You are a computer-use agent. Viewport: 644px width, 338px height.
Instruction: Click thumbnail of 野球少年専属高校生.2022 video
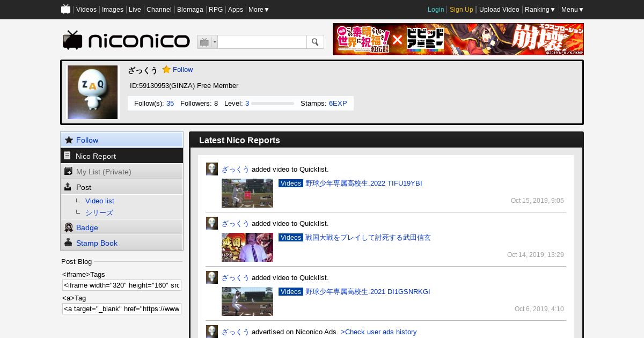point(247,193)
